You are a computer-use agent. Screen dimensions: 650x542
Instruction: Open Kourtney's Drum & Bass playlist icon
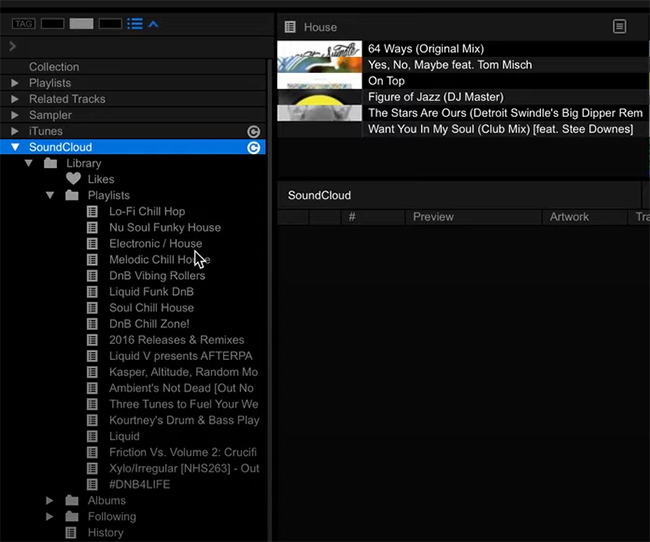[x=92, y=420]
